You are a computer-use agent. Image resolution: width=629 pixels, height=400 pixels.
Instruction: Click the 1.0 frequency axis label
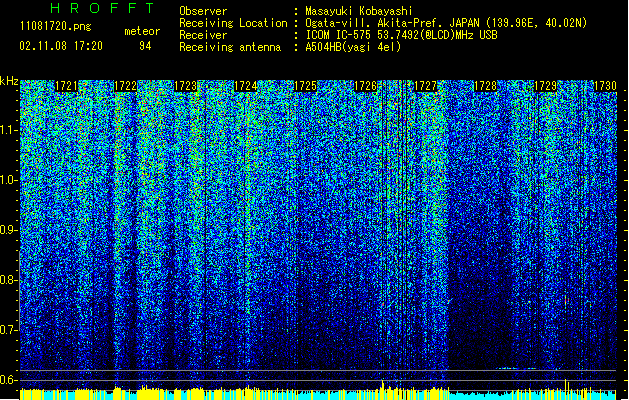pos(9,181)
